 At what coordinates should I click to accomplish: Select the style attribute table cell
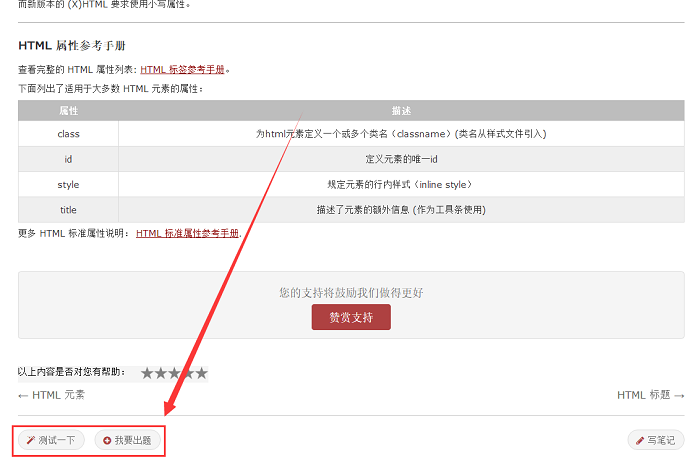(68, 185)
